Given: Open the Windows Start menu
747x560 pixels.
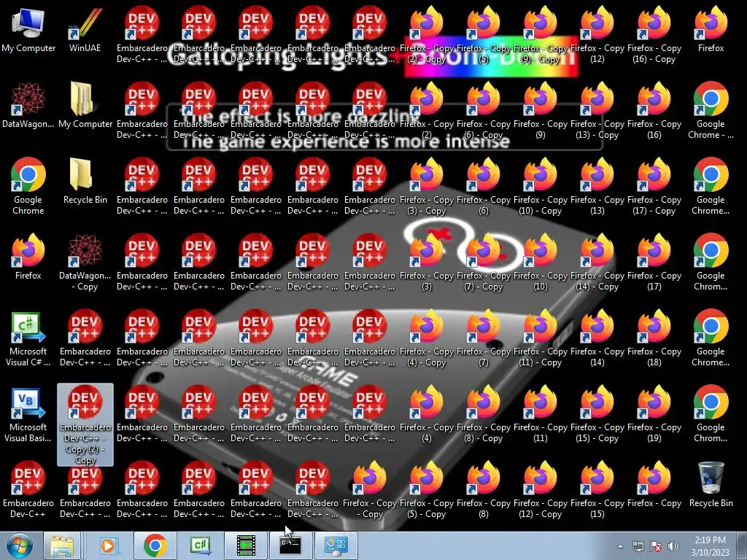Looking at the screenshot, I should pyautogui.click(x=19, y=545).
